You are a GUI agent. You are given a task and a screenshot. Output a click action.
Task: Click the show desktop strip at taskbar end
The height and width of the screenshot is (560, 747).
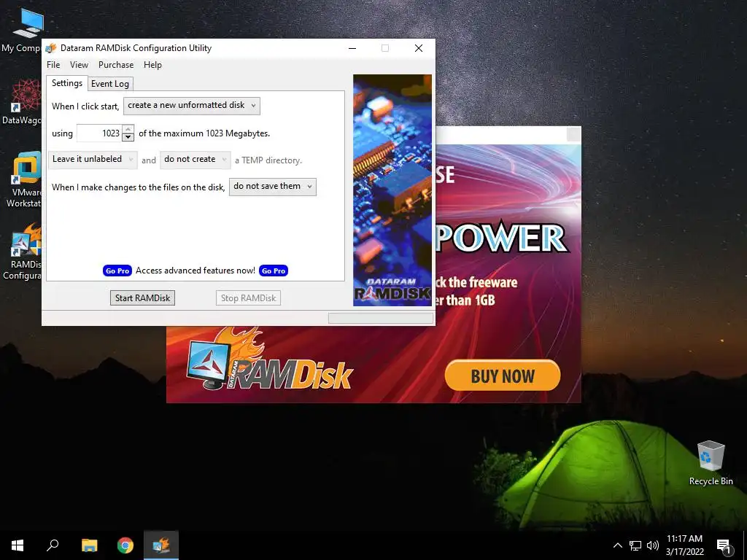point(745,545)
